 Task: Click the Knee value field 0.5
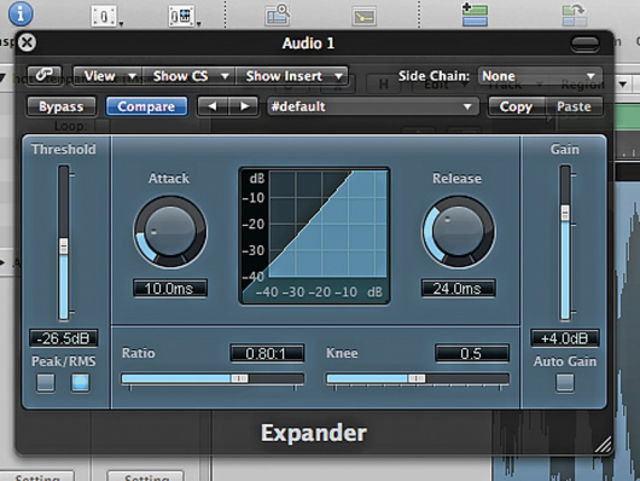(x=472, y=353)
